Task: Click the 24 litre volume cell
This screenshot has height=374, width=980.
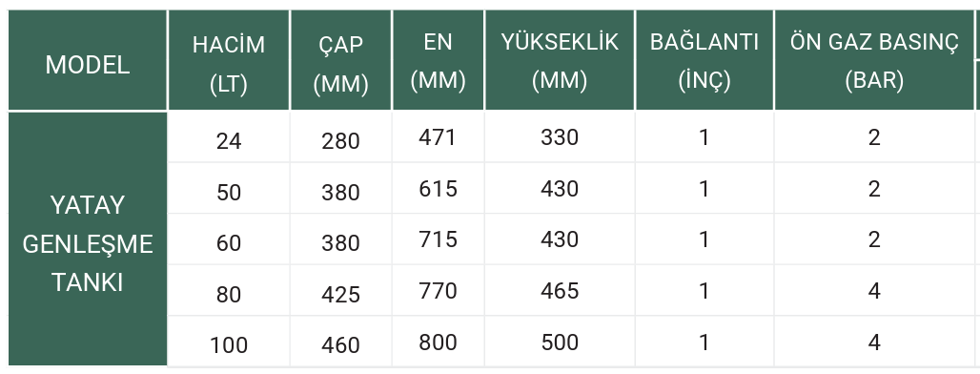Action: click(x=229, y=137)
